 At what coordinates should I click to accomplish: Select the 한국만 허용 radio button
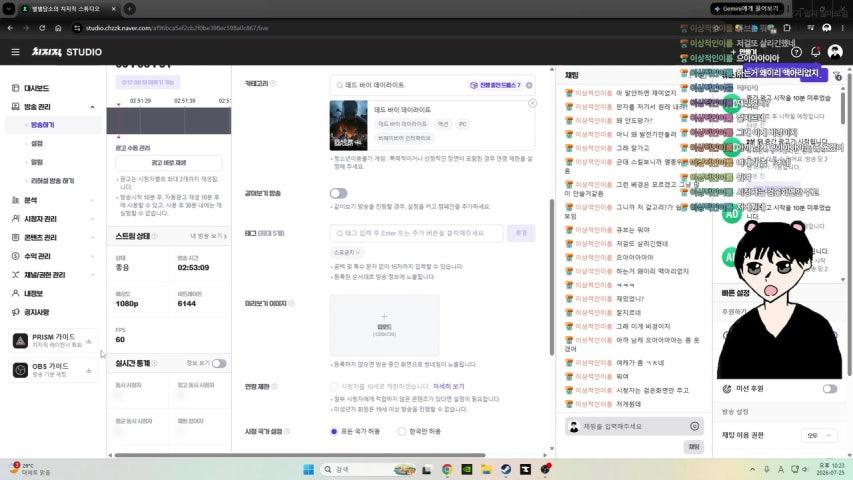pos(401,431)
